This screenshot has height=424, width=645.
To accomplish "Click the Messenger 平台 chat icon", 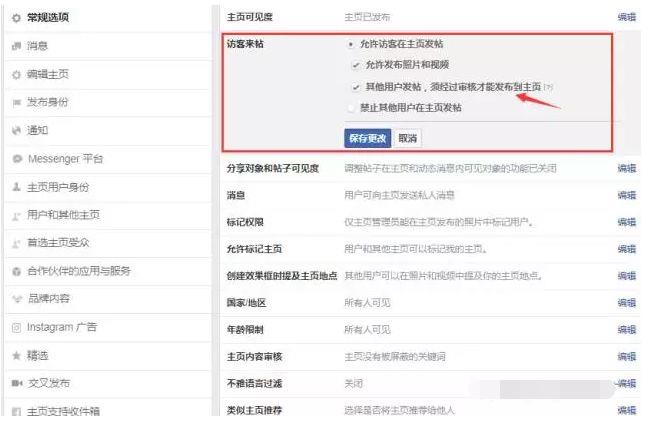I will [16, 159].
